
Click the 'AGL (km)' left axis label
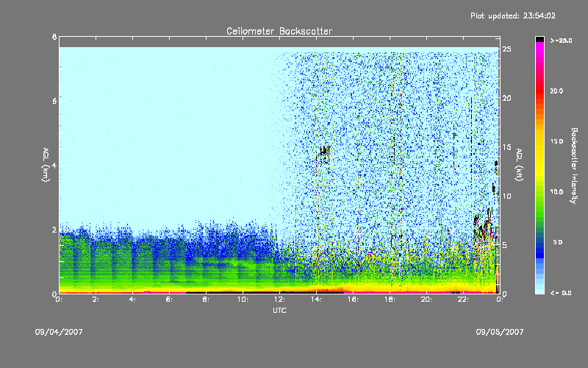pyautogui.click(x=46, y=165)
